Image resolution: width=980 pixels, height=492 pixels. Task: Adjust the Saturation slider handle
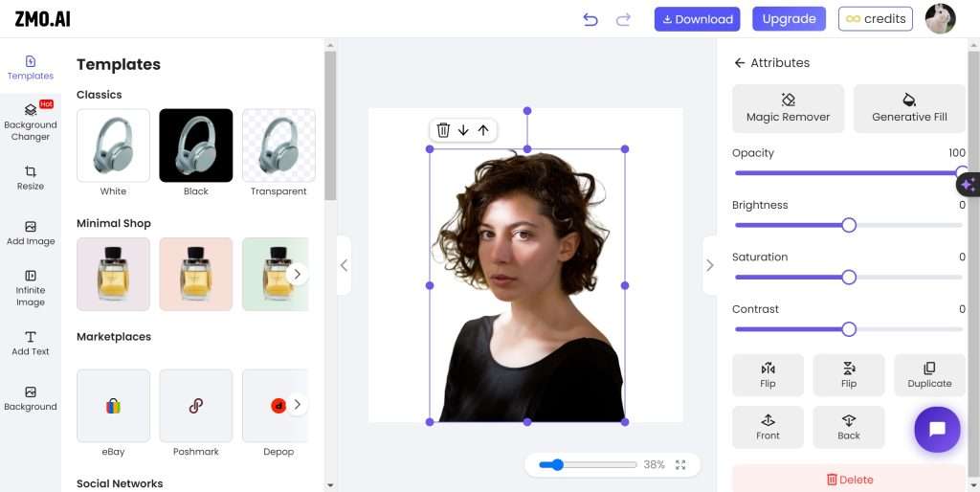point(849,277)
